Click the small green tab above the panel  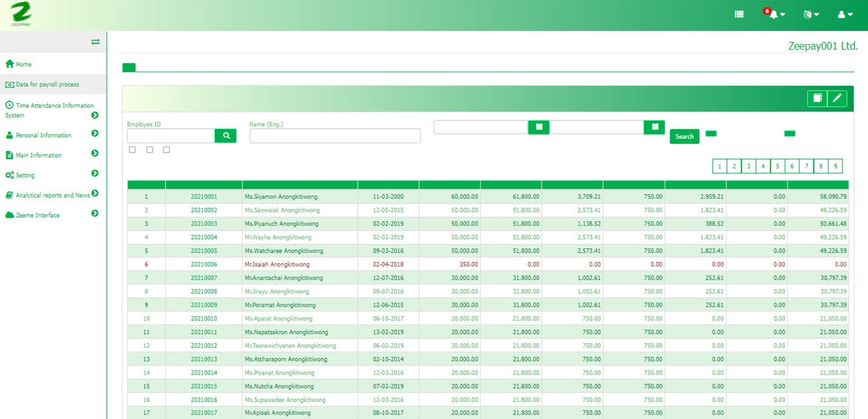pyautogui.click(x=129, y=67)
